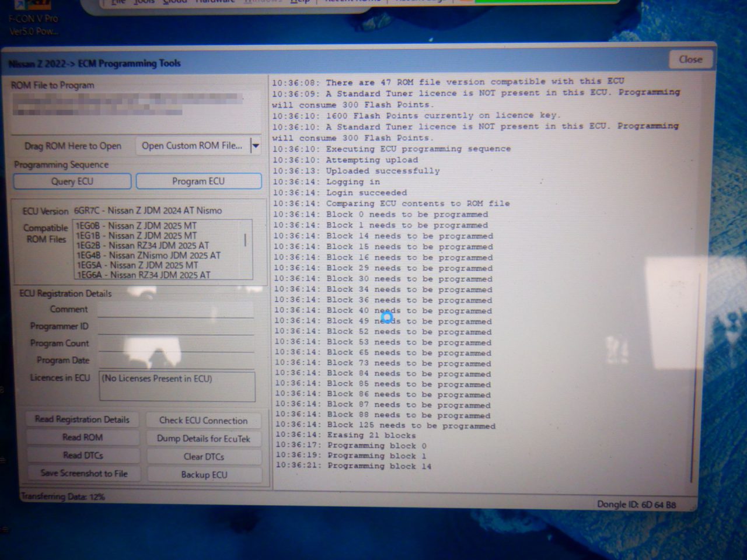Screen dimensions: 747x560
Task: Click Save Screenshot to File button
Action: tap(84, 474)
